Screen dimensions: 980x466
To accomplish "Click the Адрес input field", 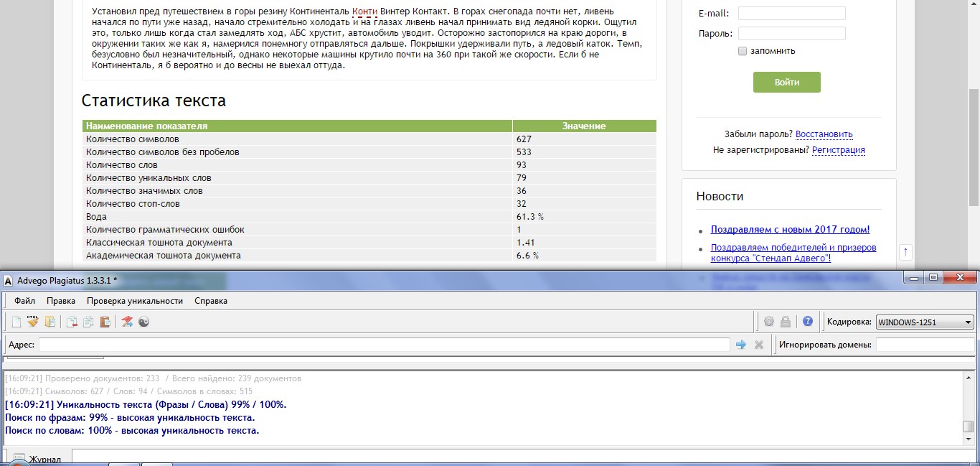I will click(x=384, y=345).
